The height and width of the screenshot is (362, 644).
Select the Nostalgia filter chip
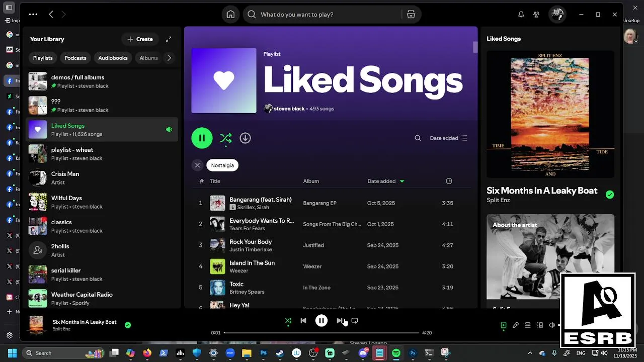(x=222, y=165)
